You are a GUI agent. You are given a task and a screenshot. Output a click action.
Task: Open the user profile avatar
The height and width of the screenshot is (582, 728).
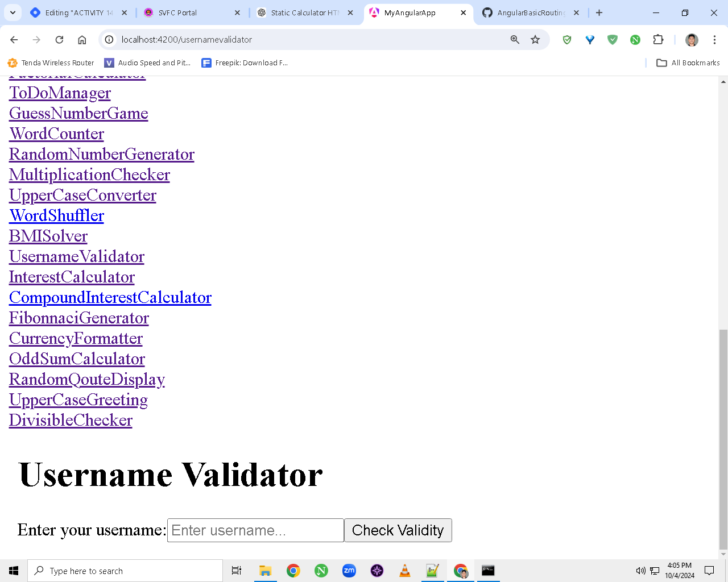pos(692,40)
